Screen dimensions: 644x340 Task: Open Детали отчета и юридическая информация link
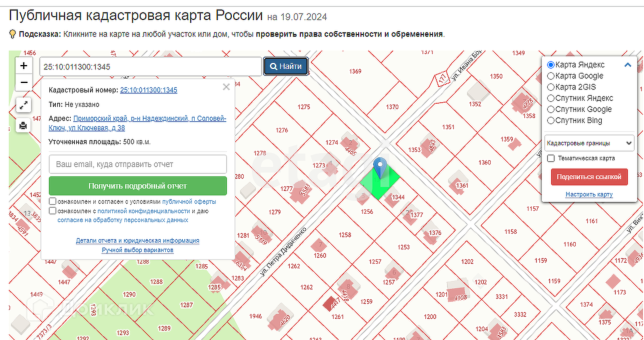(x=137, y=240)
